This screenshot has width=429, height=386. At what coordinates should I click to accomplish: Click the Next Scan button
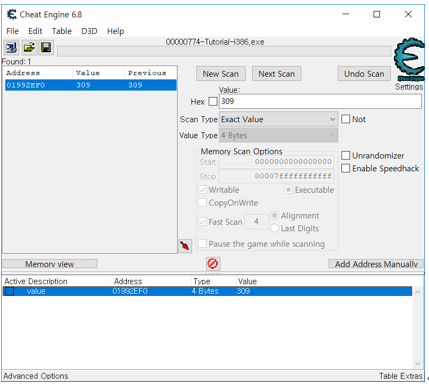(x=277, y=74)
